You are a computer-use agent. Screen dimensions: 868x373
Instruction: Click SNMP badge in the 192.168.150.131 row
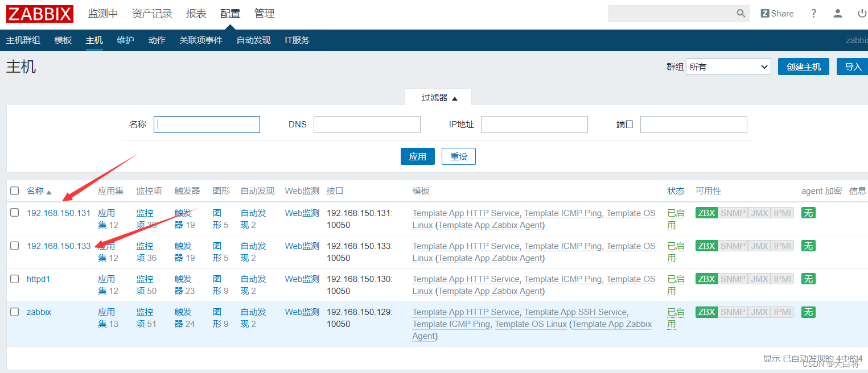[x=733, y=213]
